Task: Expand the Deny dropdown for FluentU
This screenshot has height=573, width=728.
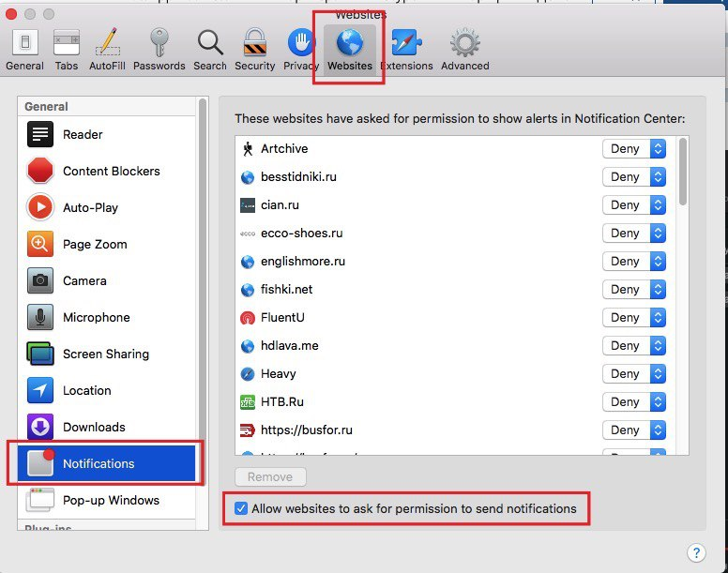Action: 634,318
